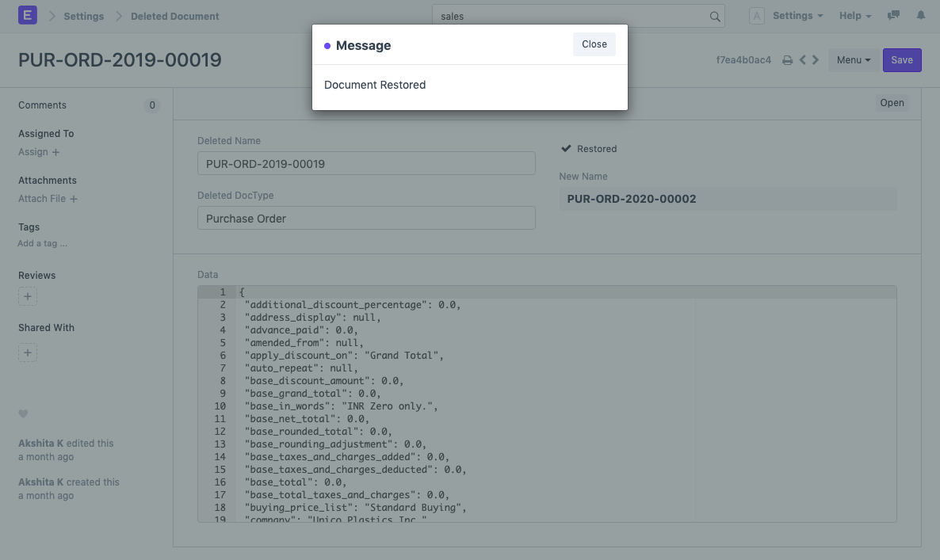940x560 pixels.
Task: Open the notifications bell icon
Action: [x=921, y=16]
